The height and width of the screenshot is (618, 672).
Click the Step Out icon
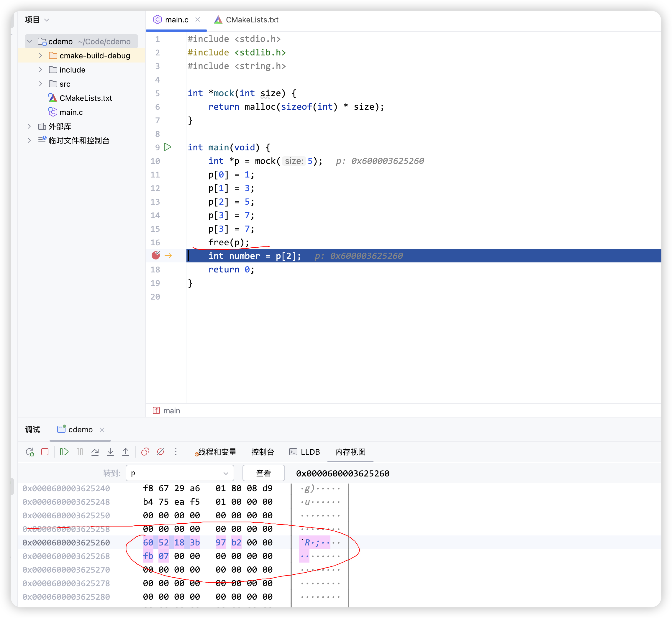pyautogui.click(x=125, y=452)
